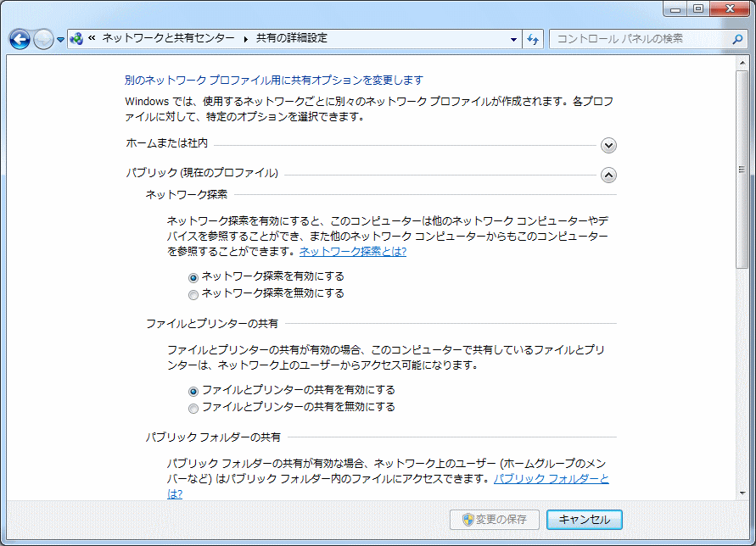Image resolution: width=756 pixels, height=546 pixels.
Task: Open the recent pages dropdown arrow
Action: click(x=61, y=40)
